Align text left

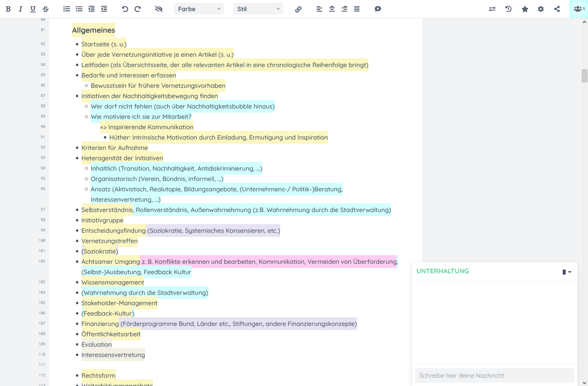(319, 9)
